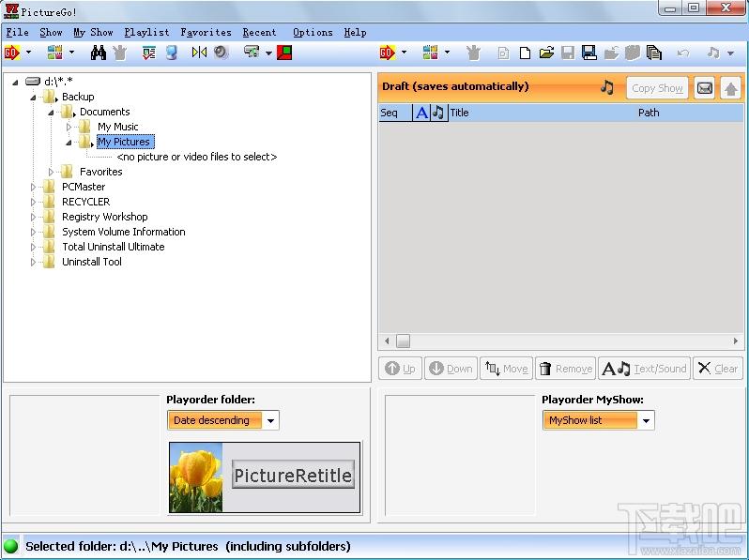This screenshot has height=560, width=749.
Task: Open the Playorder folder dropdown
Action: [x=270, y=420]
